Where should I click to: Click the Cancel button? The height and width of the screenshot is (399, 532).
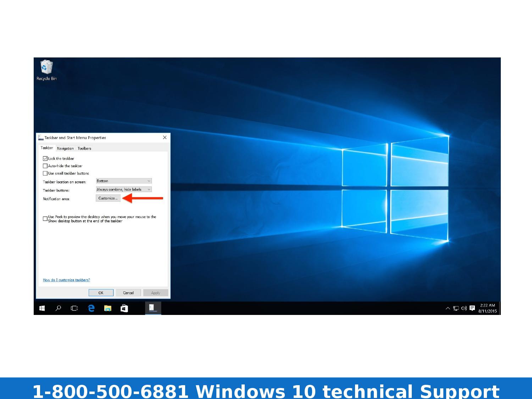click(128, 293)
